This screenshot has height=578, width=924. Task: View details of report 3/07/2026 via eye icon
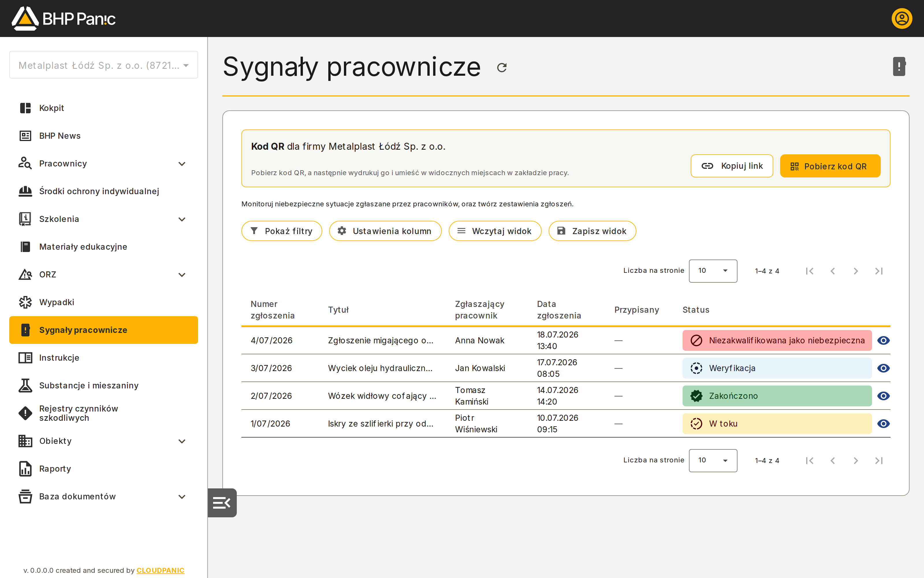[x=884, y=368]
